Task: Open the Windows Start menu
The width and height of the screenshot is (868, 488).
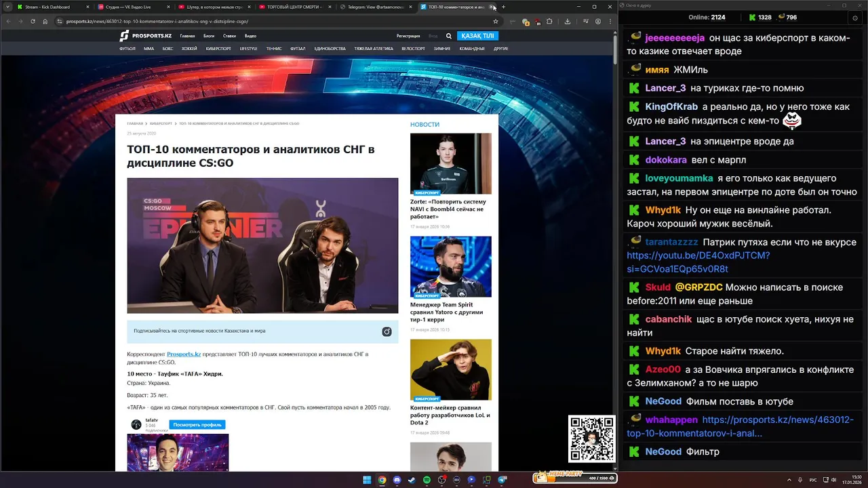Action: (x=367, y=480)
